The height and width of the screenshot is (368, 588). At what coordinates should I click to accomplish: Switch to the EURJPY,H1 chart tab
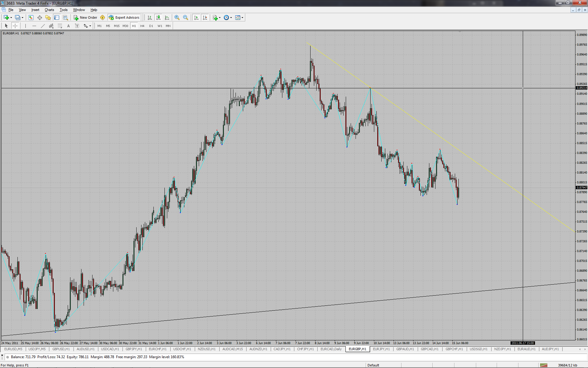(x=381, y=349)
